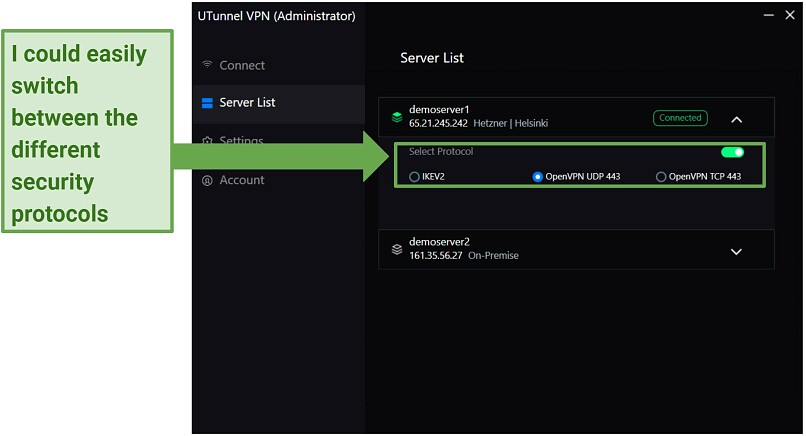The width and height of the screenshot is (806, 436).
Task: Click the Server List blue icon
Action: pos(207,103)
